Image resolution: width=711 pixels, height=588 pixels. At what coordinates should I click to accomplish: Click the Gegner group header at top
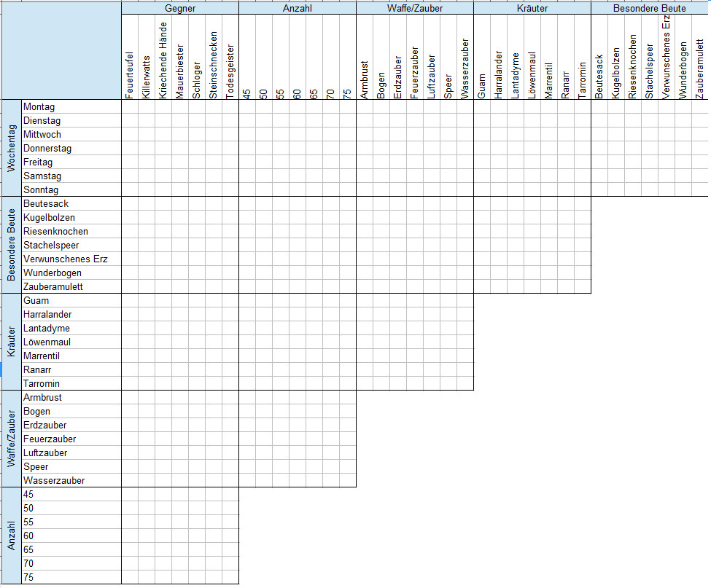180,8
